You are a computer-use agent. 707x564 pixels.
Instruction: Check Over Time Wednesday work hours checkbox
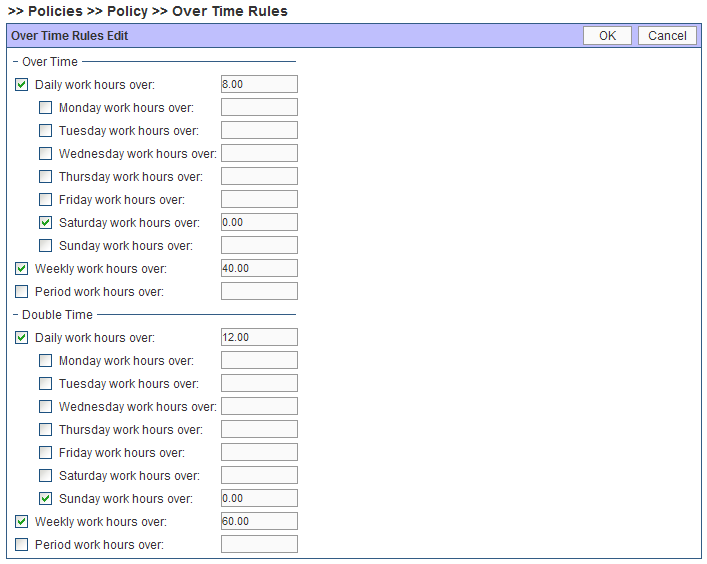click(x=46, y=154)
